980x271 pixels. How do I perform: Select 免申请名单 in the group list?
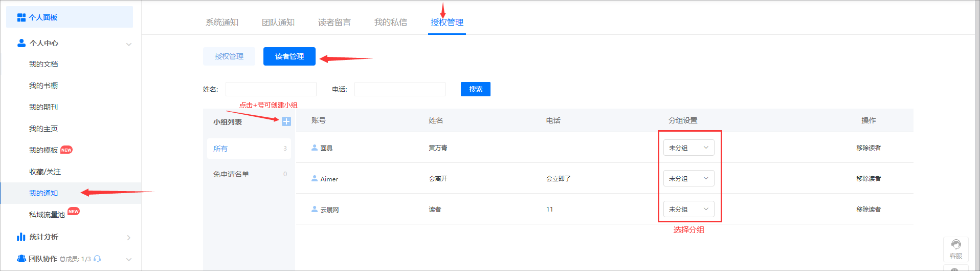[231, 174]
